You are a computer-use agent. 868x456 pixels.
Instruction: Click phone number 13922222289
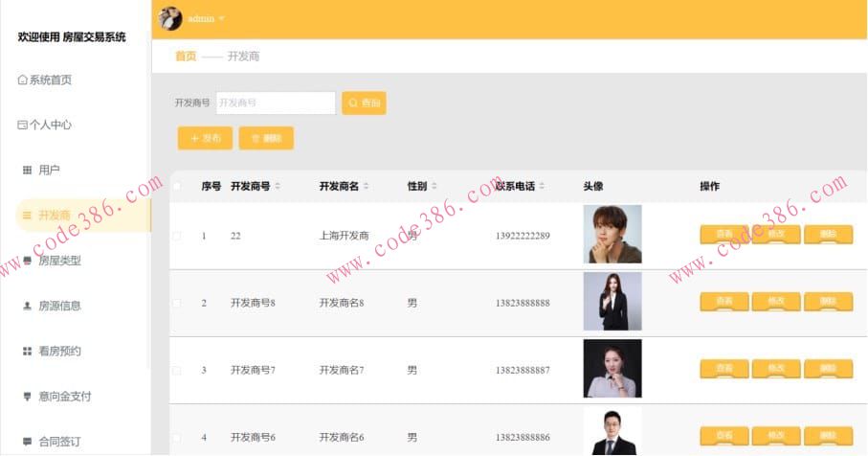coord(523,236)
